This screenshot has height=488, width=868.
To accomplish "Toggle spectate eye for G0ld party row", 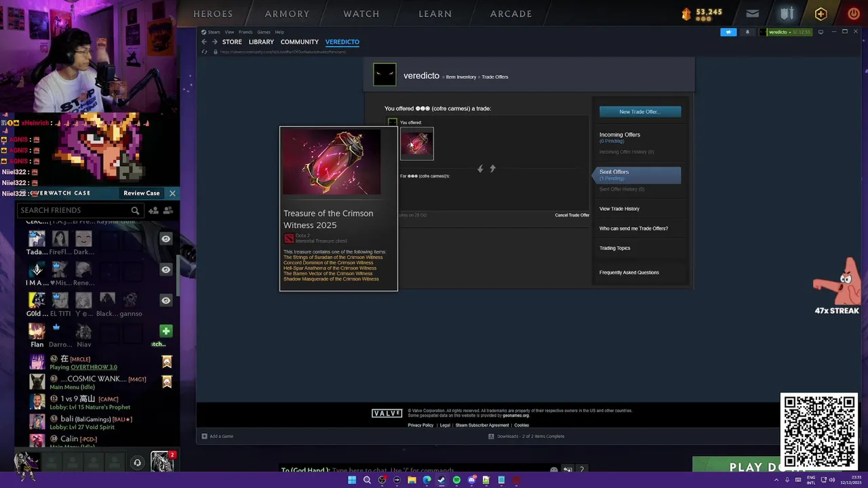I will (x=165, y=300).
